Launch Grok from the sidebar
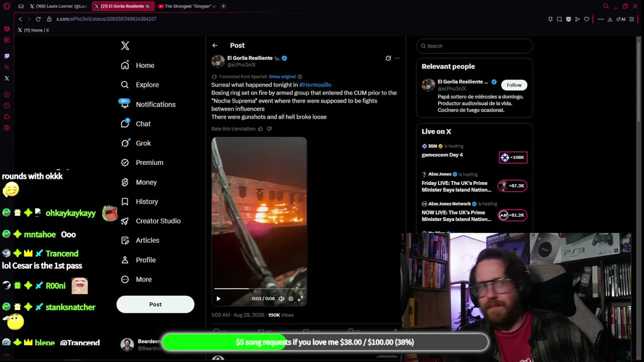The width and height of the screenshot is (644, 362). (136, 143)
